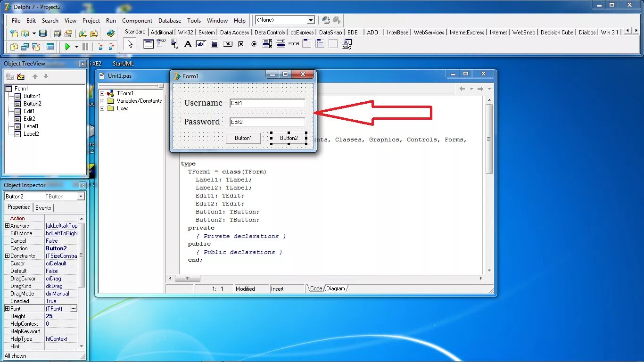Select the arrow pointer in component palette
644x362 pixels.
coord(130,44)
